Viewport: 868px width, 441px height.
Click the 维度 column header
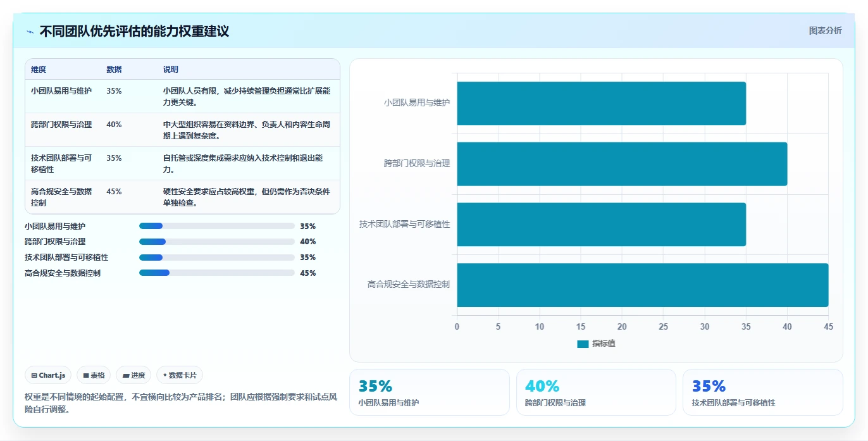coord(39,70)
